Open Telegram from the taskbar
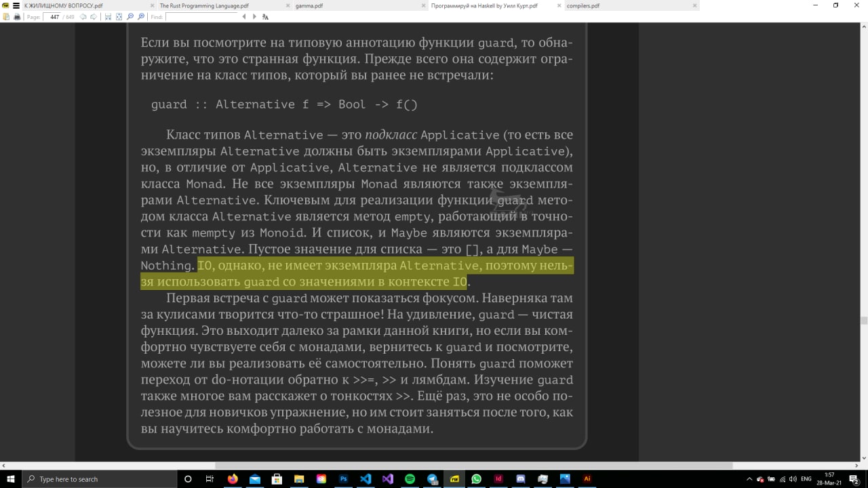 [432, 479]
